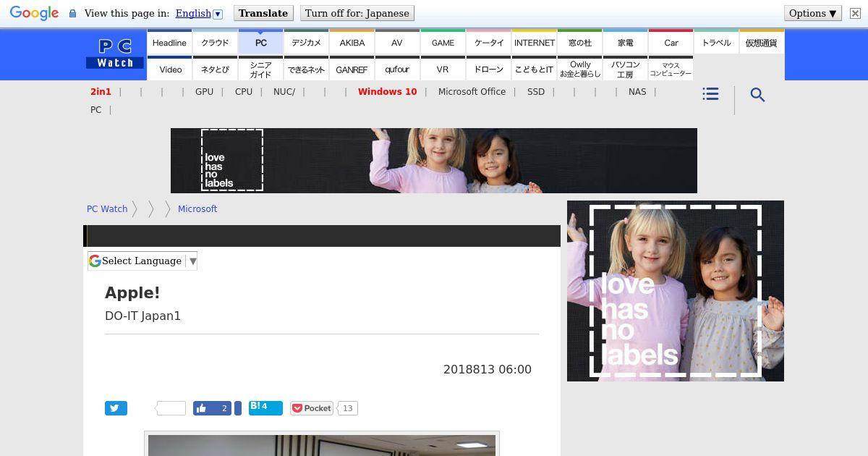Image resolution: width=868 pixels, height=456 pixels.
Task: Click the SSD topic link
Action: point(536,91)
